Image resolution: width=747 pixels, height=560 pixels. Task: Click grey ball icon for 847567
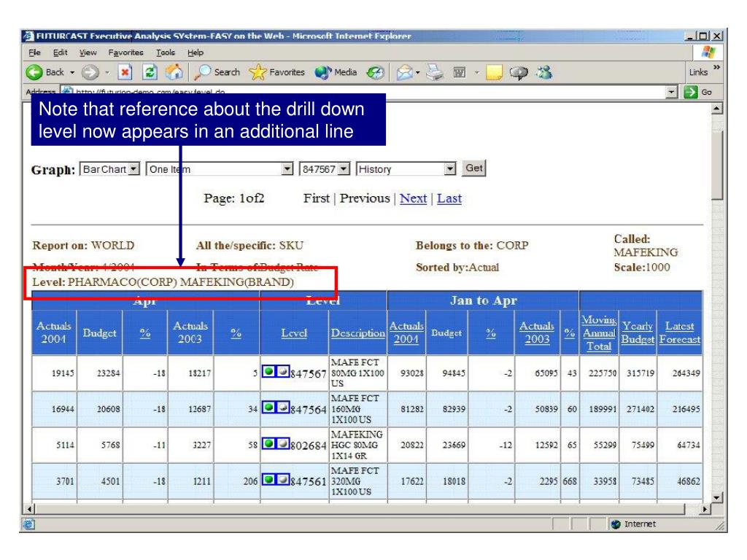coord(283,371)
